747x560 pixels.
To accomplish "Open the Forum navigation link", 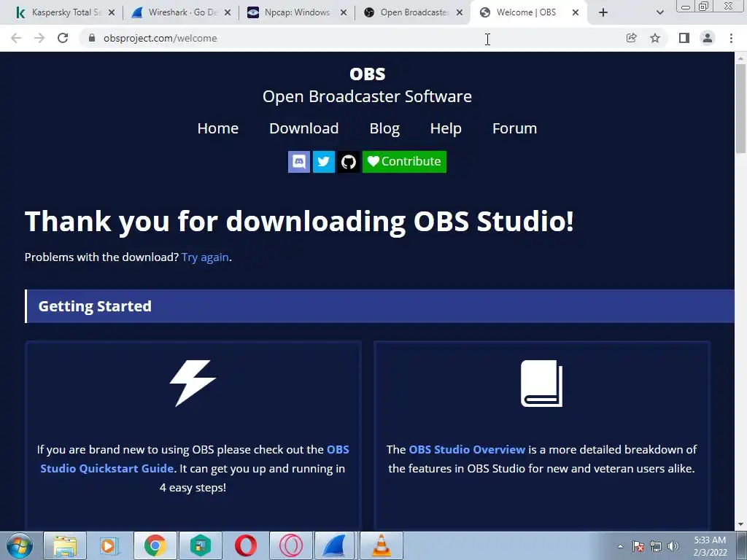I will click(514, 128).
